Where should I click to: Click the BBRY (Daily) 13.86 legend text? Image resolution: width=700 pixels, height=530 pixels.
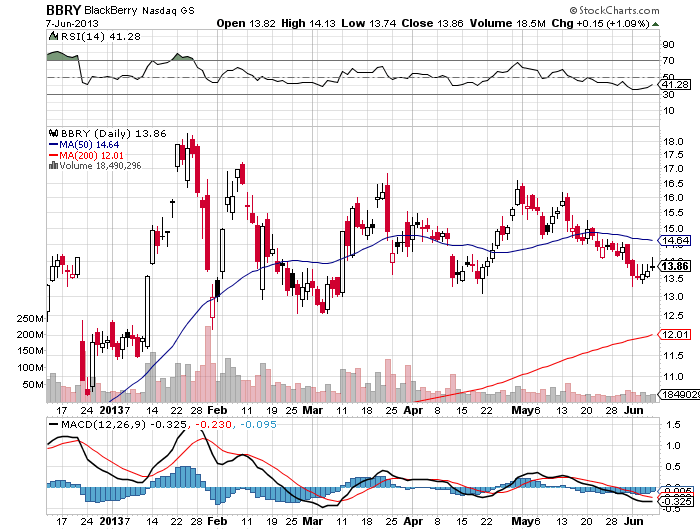coord(113,134)
